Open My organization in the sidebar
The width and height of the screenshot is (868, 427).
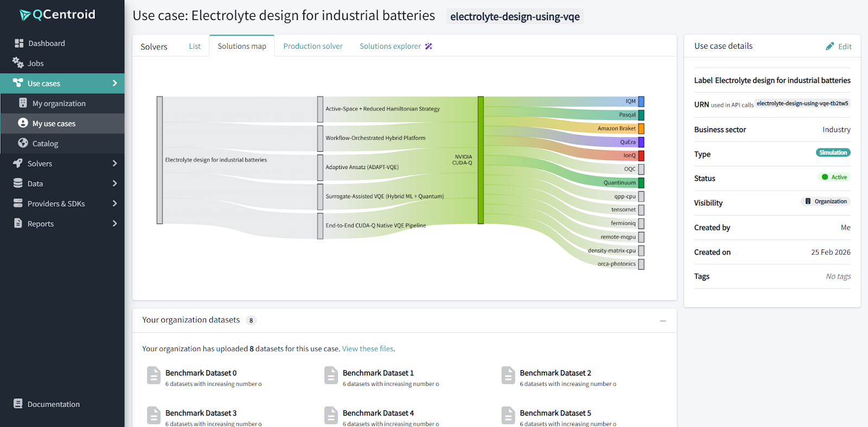59,103
